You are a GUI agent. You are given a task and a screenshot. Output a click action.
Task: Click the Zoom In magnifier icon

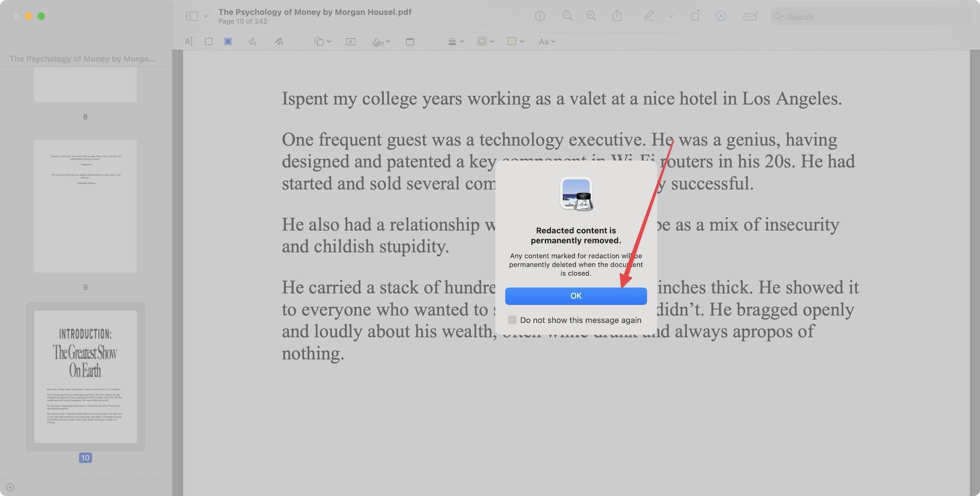click(x=591, y=16)
